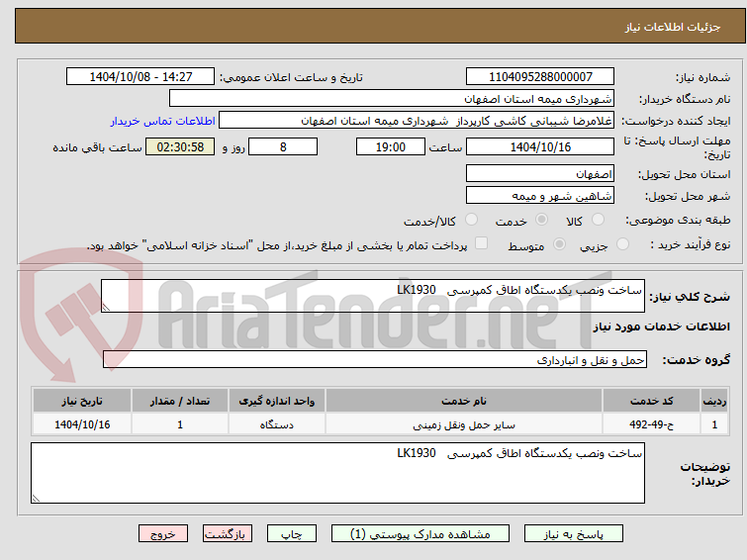The width and height of the screenshot is (747, 560).
Task: Click the ردیف column header
Action: pyautogui.click(x=714, y=401)
